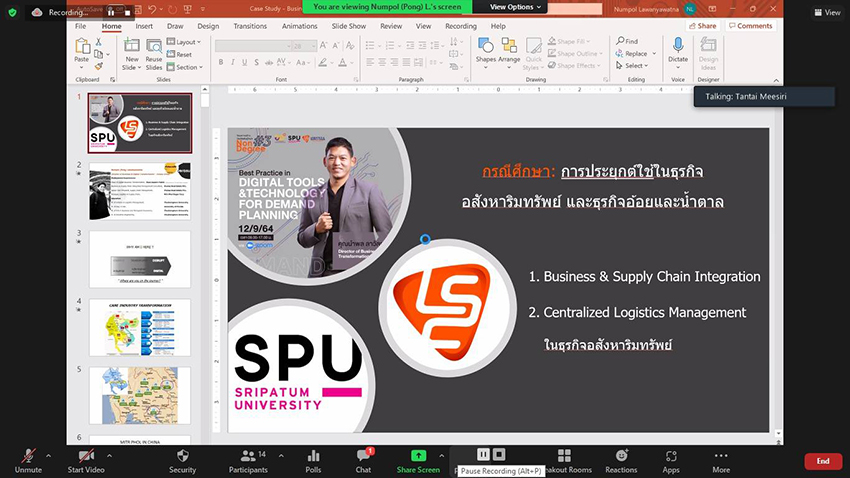The height and width of the screenshot is (478, 850).
Task: Click the Clear All Formatting icon
Action: pyautogui.click(x=350, y=46)
